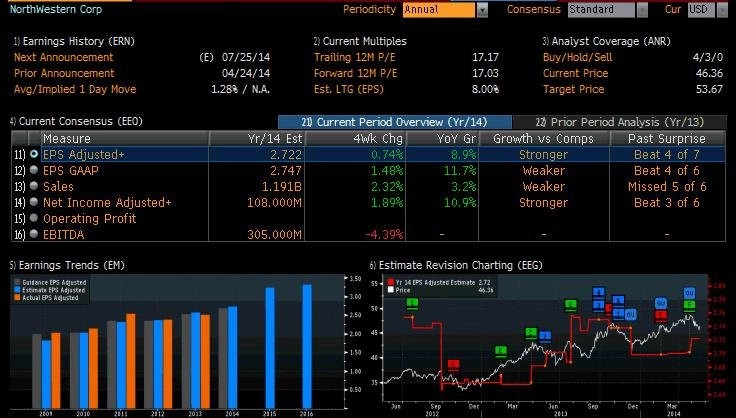The width and height of the screenshot is (736, 418).
Task: Open Earnings History (ERN) section
Action: (74, 41)
